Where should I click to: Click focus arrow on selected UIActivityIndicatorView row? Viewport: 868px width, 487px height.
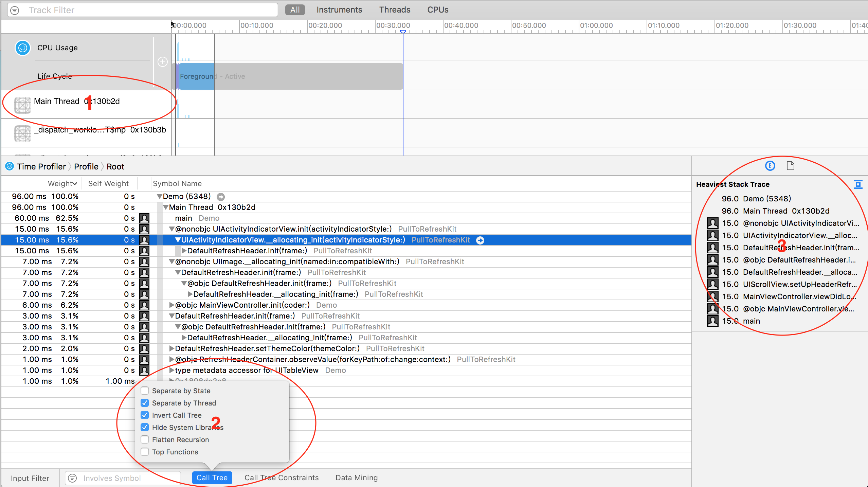coord(480,240)
